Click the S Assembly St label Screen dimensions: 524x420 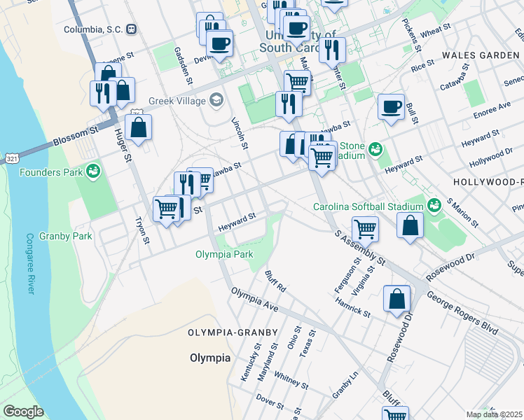click(x=360, y=248)
